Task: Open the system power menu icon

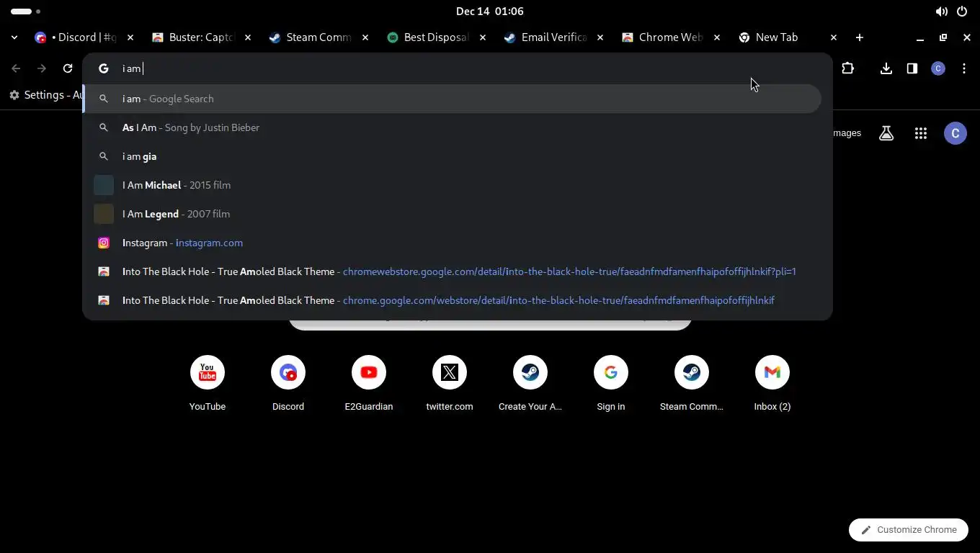Action: pyautogui.click(x=962, y=12)
